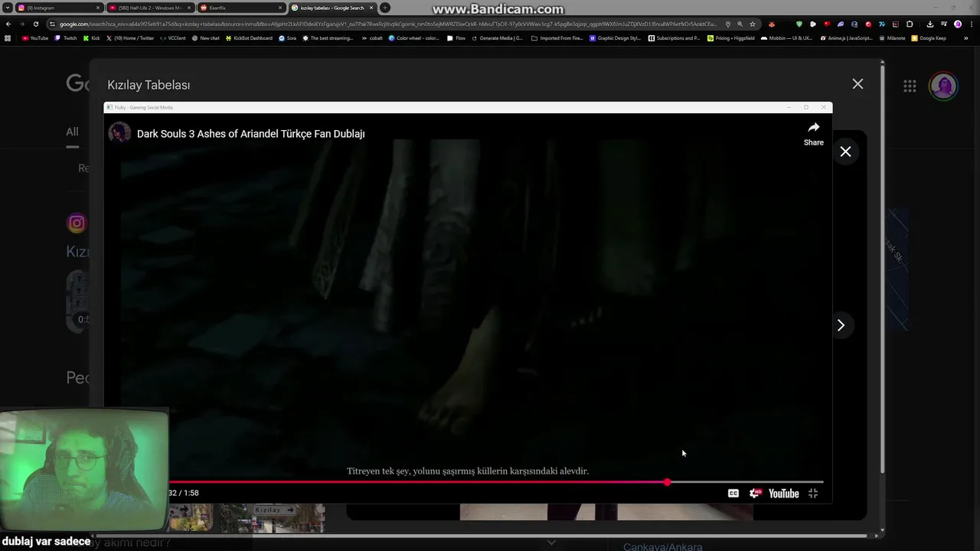The image size is (980, 551).
Task: Click the Share arrow icon on the video
Action: coord(813,128)
